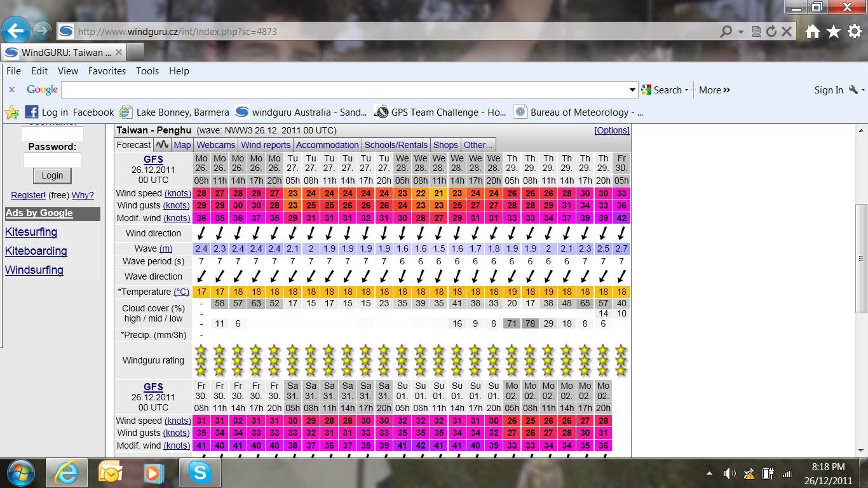The image size is (868, 488).
Task: Click the Add to Favorites bar star
Action: (x=12, y=112)
